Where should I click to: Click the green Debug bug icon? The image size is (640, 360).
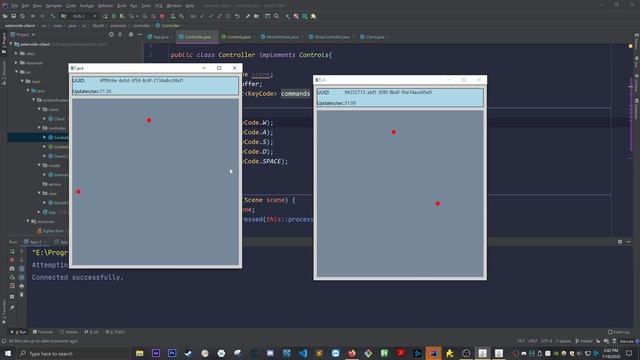[x=114, y=16]
